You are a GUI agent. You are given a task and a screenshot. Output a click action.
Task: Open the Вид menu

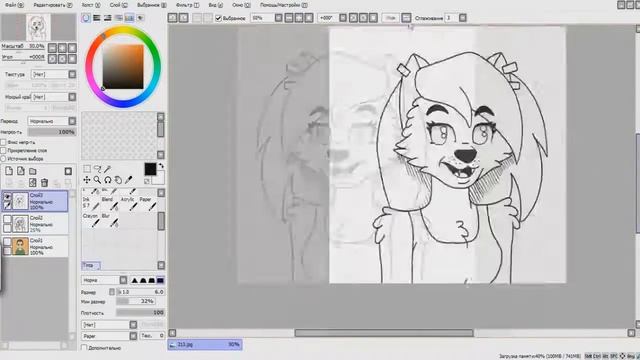click(216, 5)
